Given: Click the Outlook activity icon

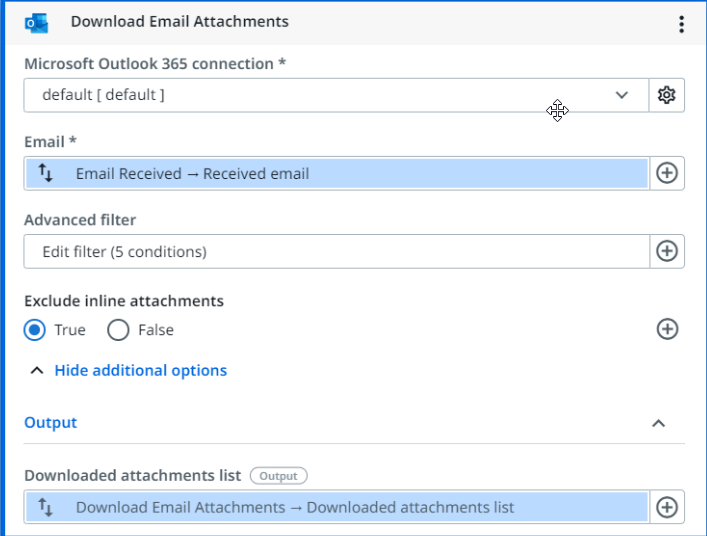Looking at the screenshot, I should click(x=37, y=23).
